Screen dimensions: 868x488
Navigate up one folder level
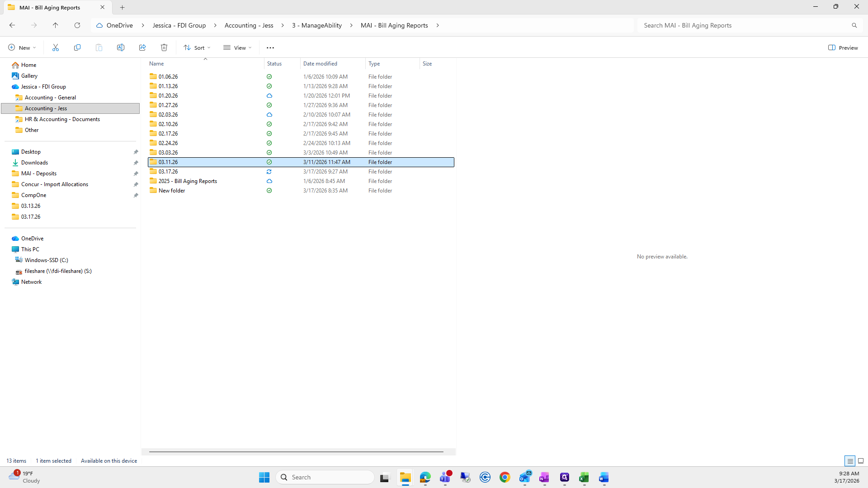pos(56,25)
